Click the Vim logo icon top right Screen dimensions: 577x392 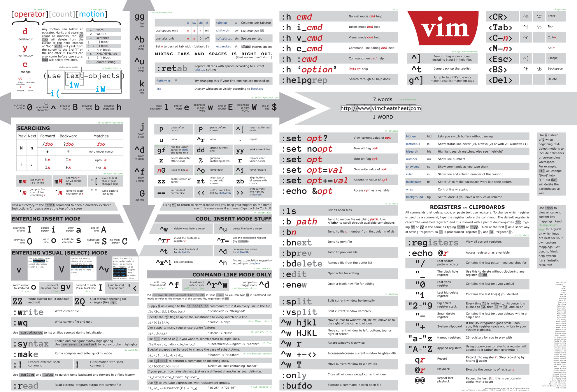coord(447,31)
